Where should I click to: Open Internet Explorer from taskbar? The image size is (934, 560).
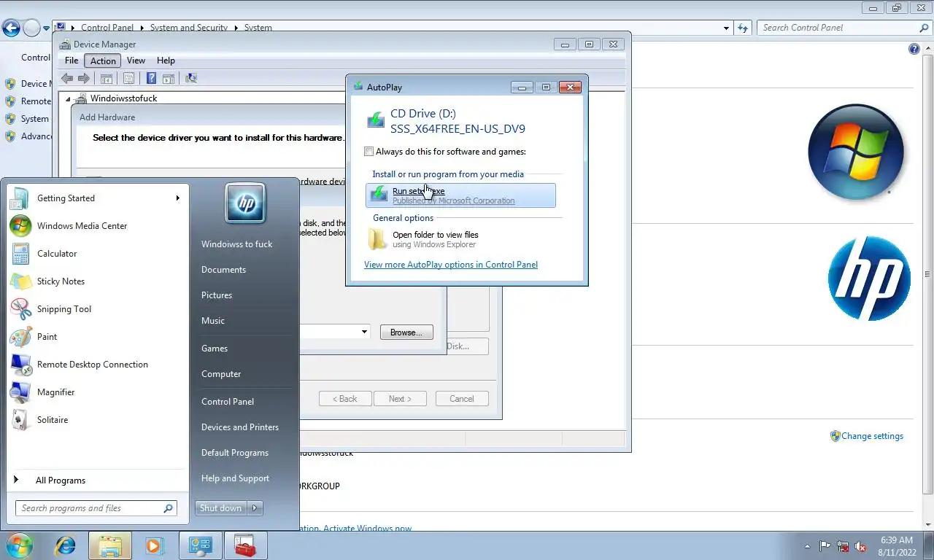[66, 545]
